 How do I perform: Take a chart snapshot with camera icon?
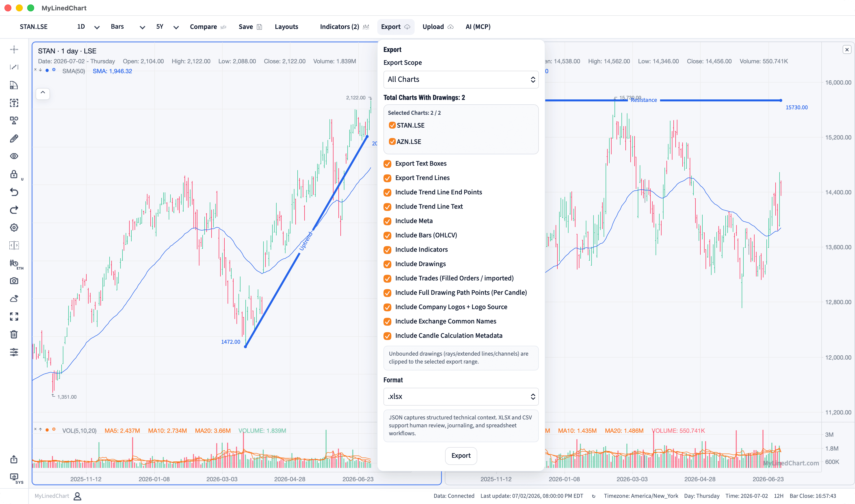tap(14, 281)
